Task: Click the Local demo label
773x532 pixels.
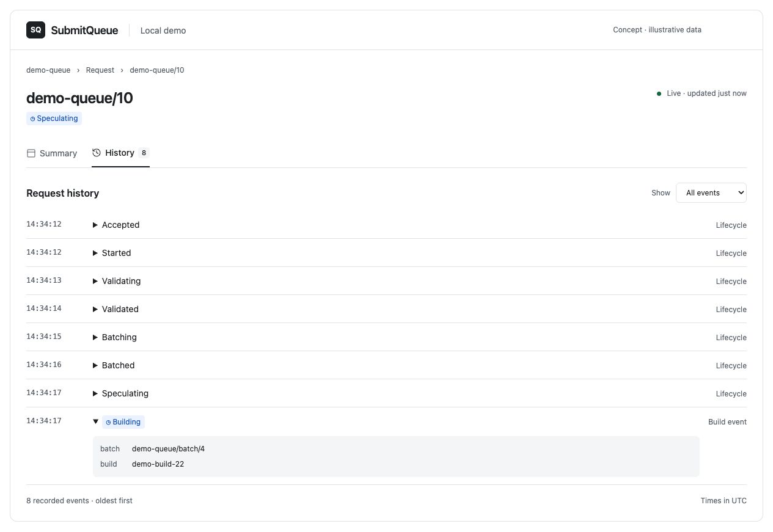Action: pyautogui.click(x=163, y=31)
